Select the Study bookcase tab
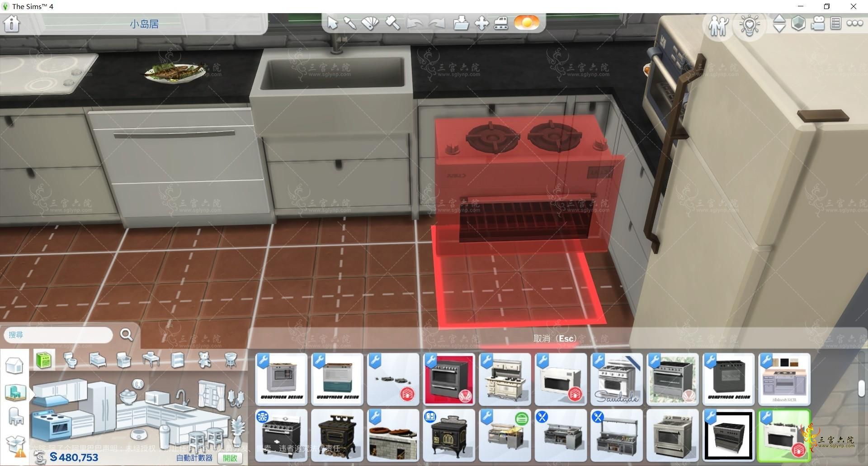The height and width of the screenshot is (466, 868). [178, 360]
